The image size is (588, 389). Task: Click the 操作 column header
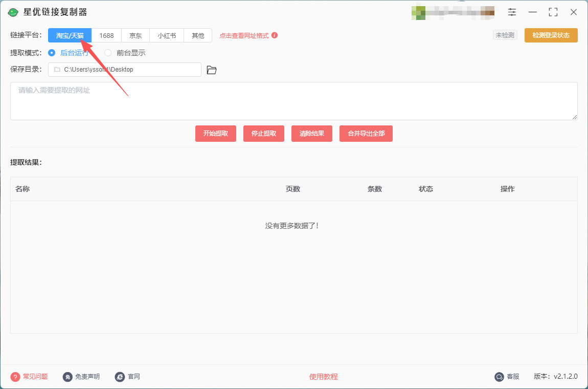(x=508, y=189)
